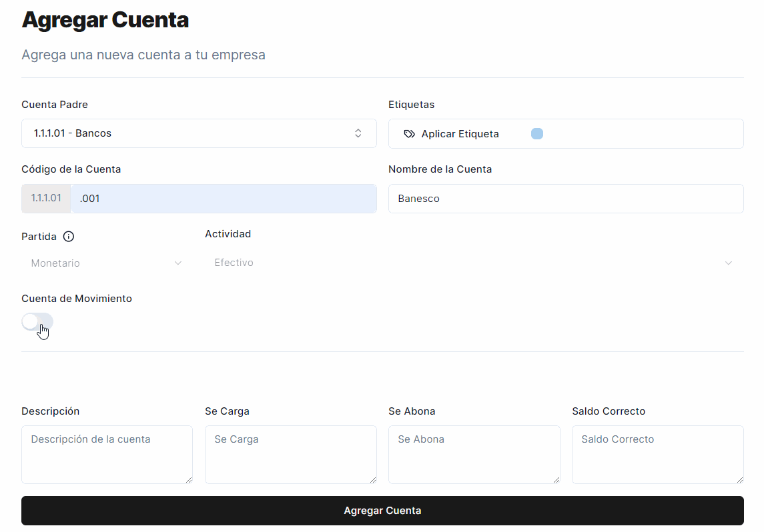
Task: Focus the Nombre de la Cuenta field
Action: (x=566, y=199)
